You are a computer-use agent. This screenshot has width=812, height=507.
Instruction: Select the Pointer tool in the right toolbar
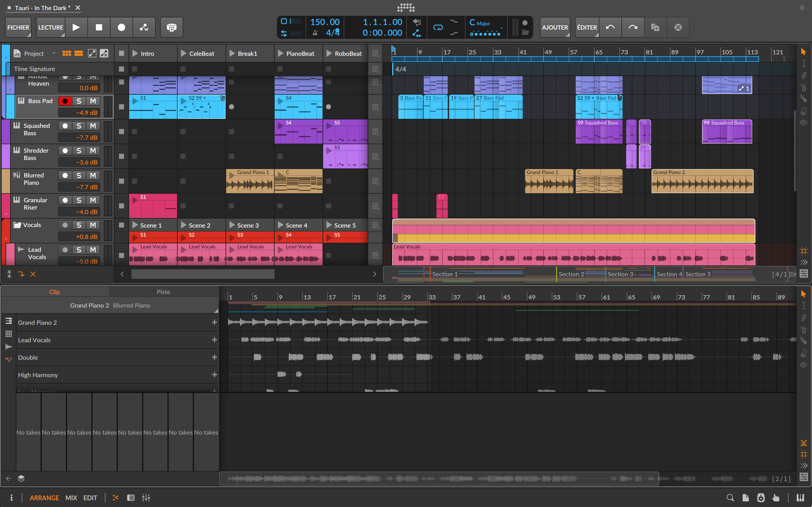point(804,52)
